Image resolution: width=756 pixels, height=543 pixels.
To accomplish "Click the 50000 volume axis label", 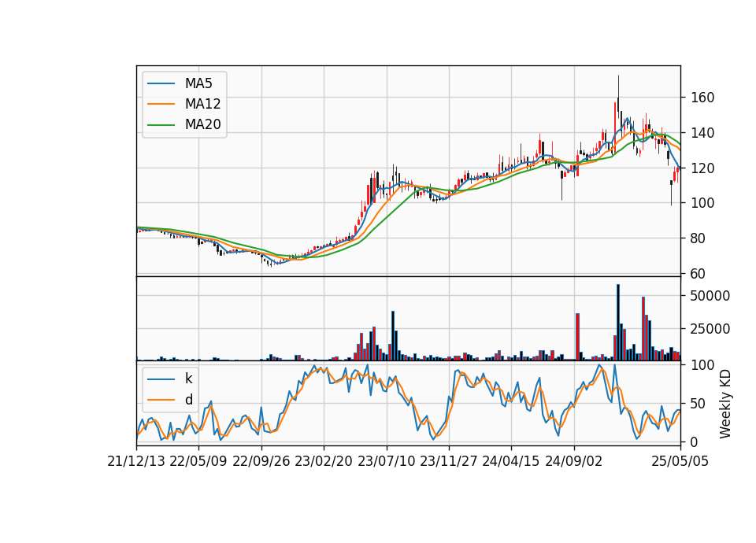I will [x=710, y=296].
